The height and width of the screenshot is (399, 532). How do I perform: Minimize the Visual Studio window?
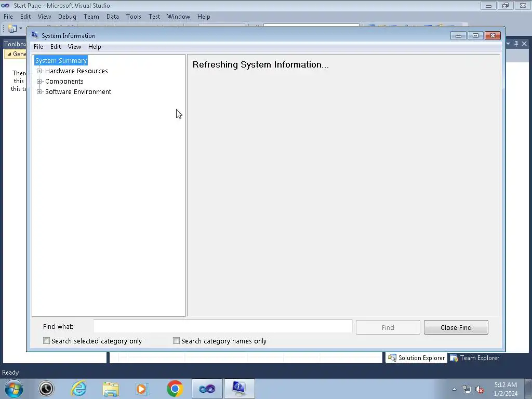(x=488, y=5)
